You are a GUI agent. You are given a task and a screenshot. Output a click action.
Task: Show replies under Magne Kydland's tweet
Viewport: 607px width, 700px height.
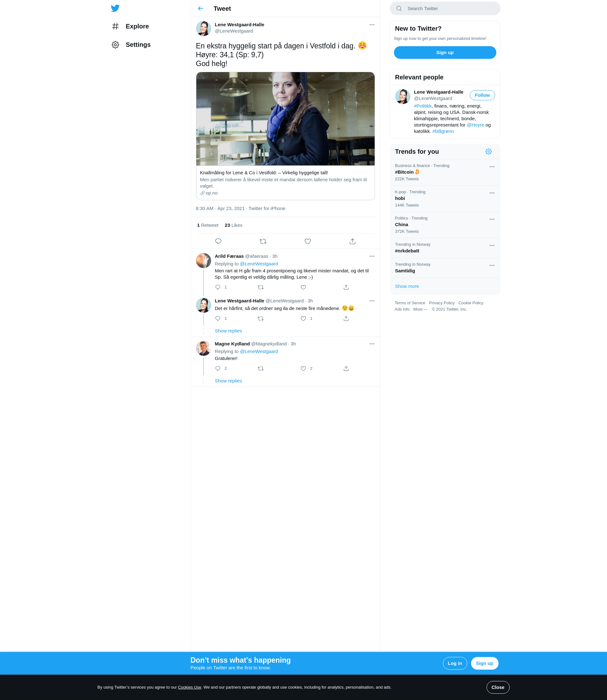click(x=228, y=381)
